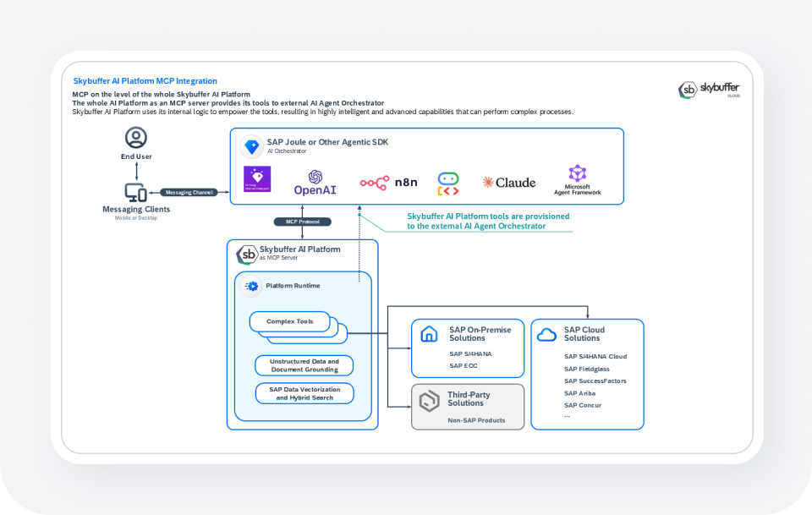Viewport: 812px width, 515px height.
Task: Click the Skybuffer AI Platform MCP Integration title
Action: tap(145, 81)
